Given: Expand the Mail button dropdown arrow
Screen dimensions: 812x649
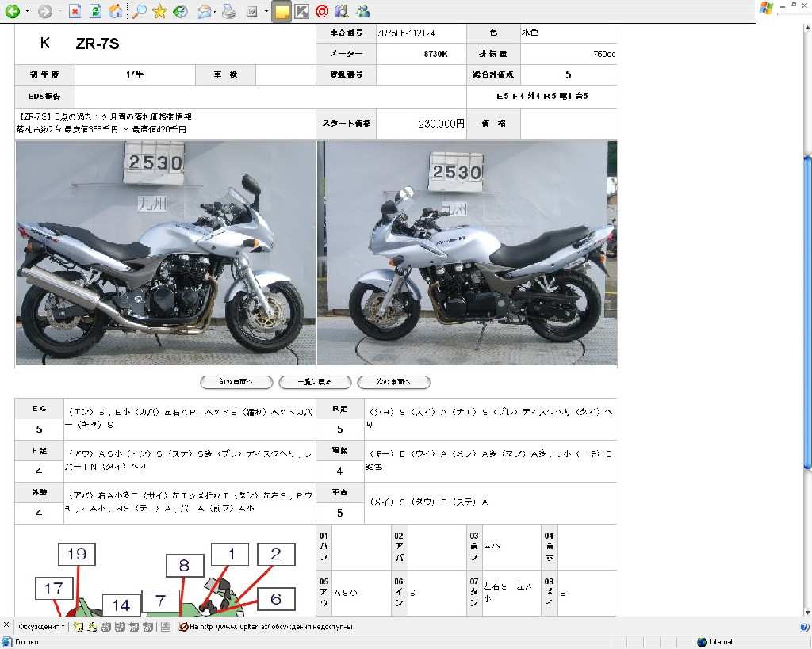Looking at the screenshot, I should pos(215,11).
